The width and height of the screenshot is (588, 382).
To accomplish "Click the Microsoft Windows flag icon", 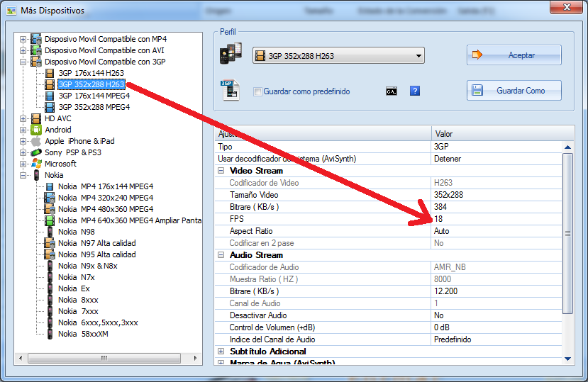I will [36, 164].
